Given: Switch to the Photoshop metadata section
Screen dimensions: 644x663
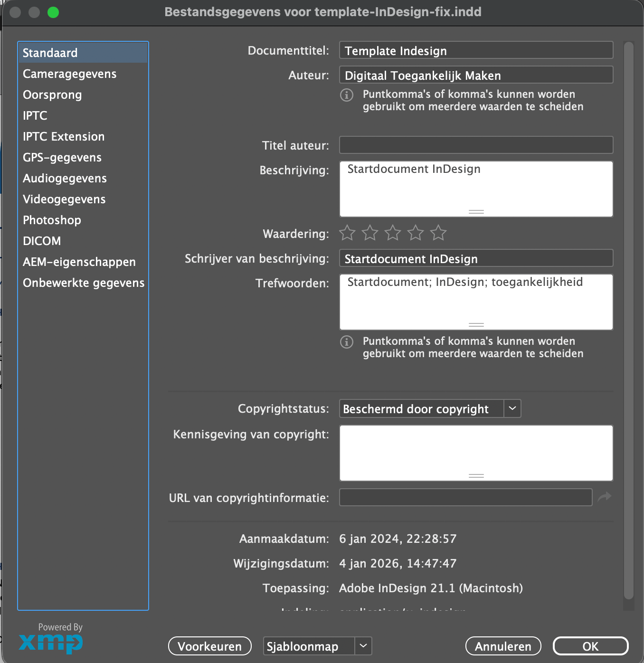Looking at the screenshot, I should click(x=52, y=220).
